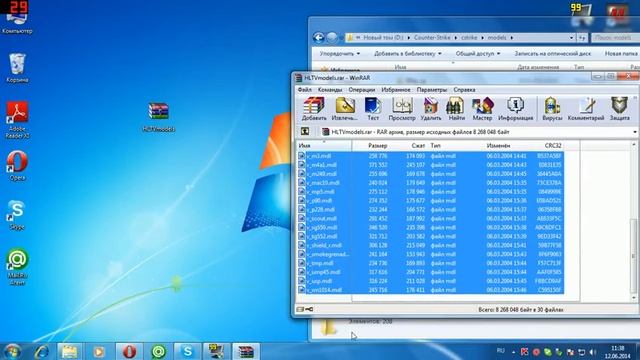Click the Удалить (Delete) toolbar icon
Screen dimensions: 640x360
[431, 109]
